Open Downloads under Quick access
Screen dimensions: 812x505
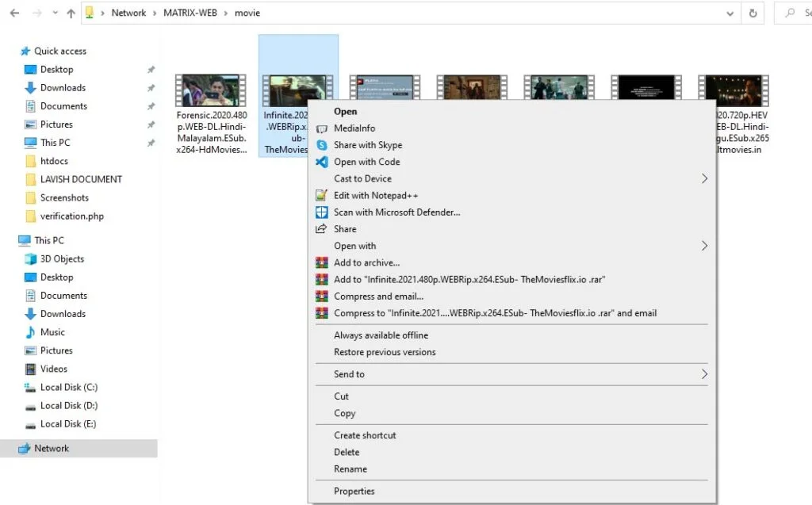click(63, 87)
